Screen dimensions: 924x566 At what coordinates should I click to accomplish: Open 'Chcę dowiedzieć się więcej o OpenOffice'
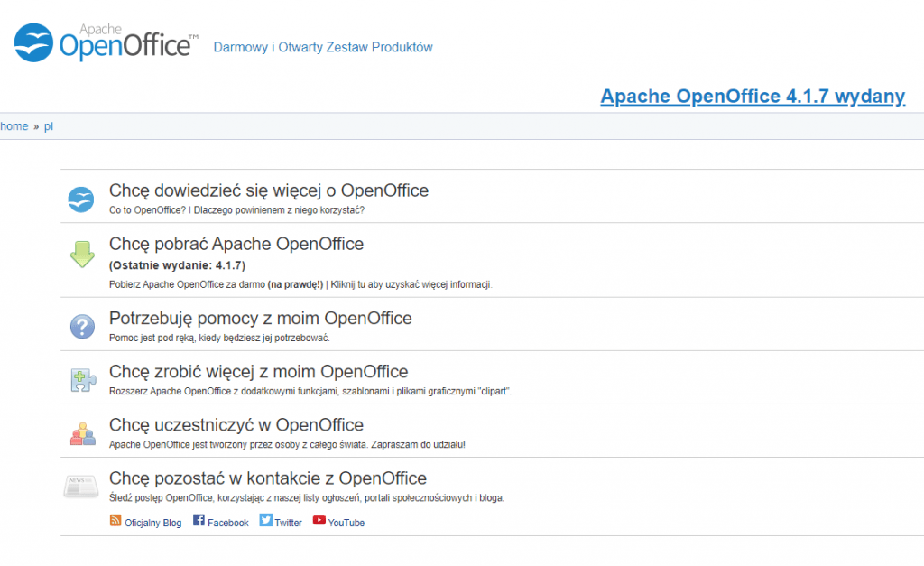click(x=268, y=190)
